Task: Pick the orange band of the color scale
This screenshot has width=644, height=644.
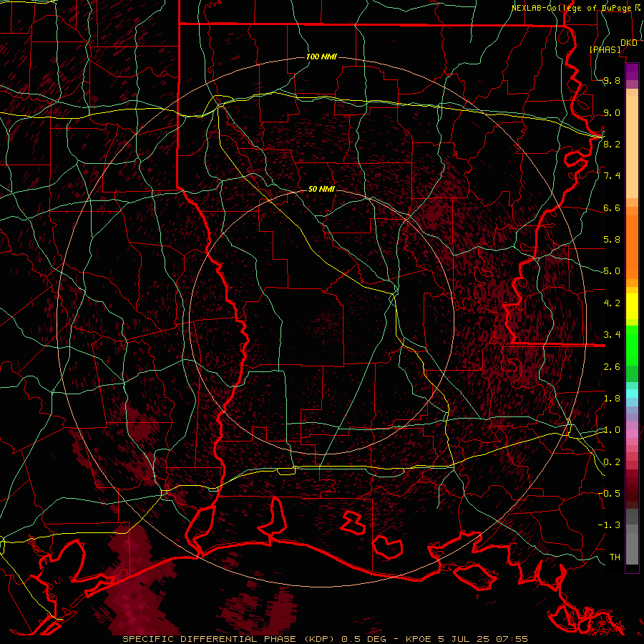Action: pos(632,246)
